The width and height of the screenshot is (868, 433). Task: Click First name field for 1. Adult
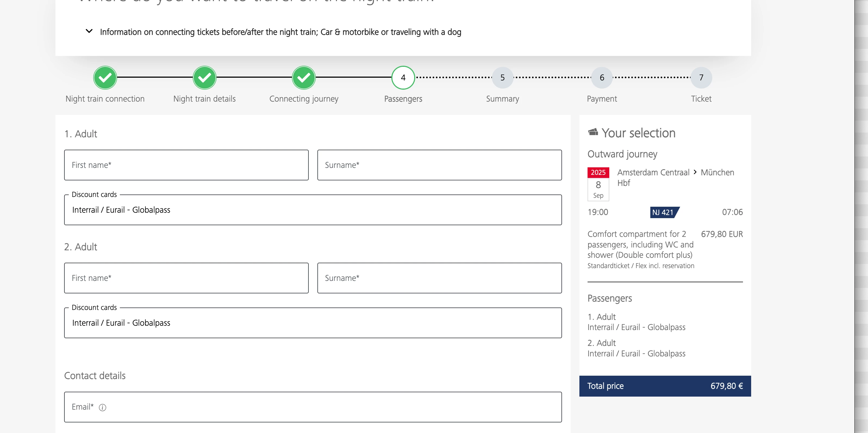pos(186,165)
